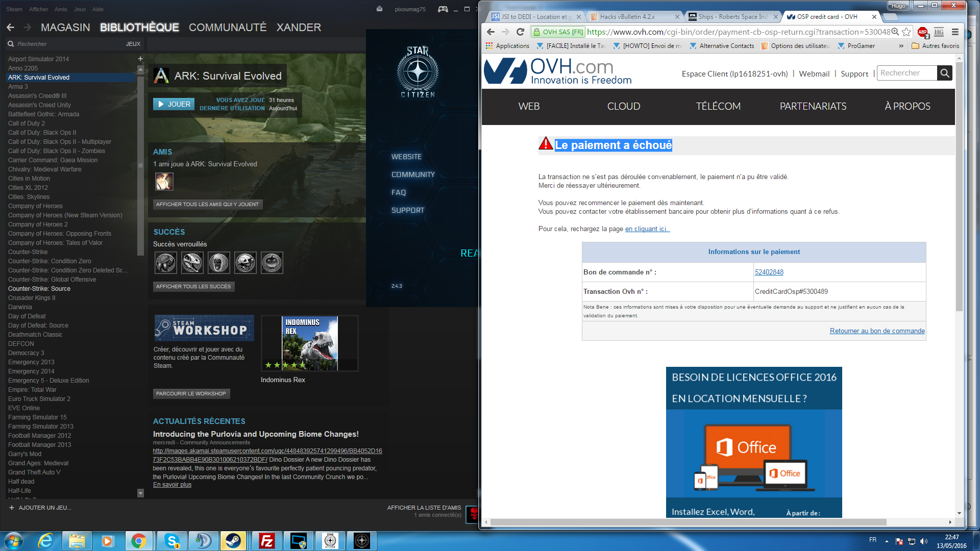
Task: Click Star Citizen COMMUNITY link
Action: 413,174
